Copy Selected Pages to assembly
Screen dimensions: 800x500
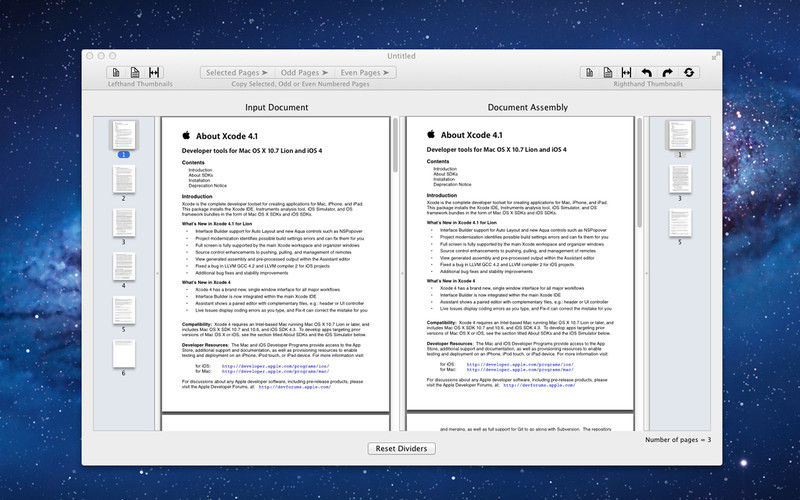click(x=237, y=72)
